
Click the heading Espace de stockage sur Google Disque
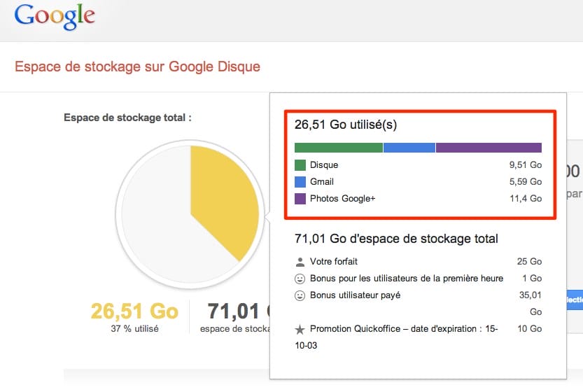pyautogui.click(x=137, y=66)
